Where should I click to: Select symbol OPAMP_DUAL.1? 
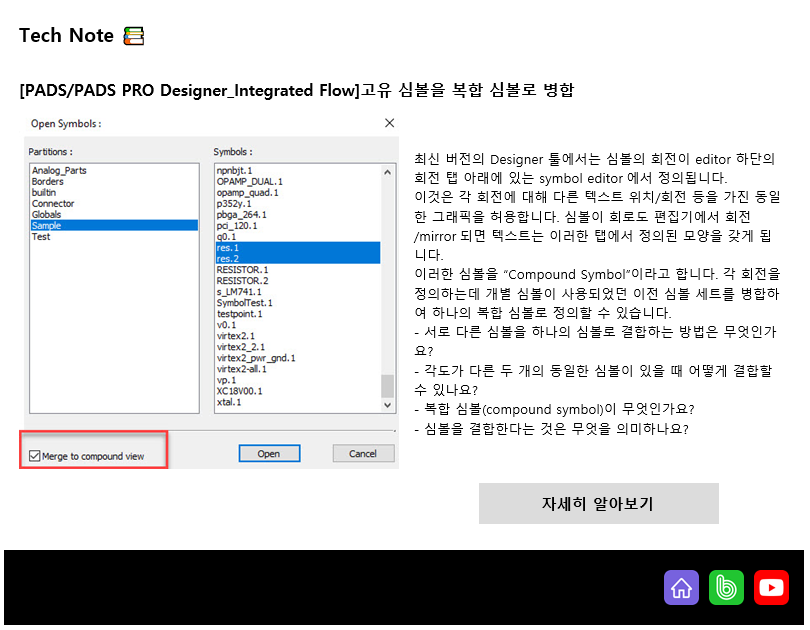pyautogui.click(x=298, y=181)
